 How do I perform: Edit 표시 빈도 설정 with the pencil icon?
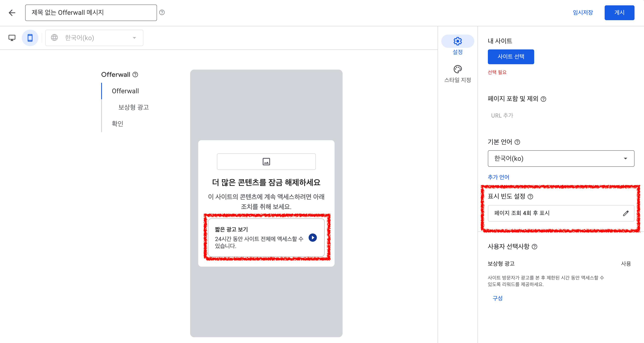click(626, 213)
